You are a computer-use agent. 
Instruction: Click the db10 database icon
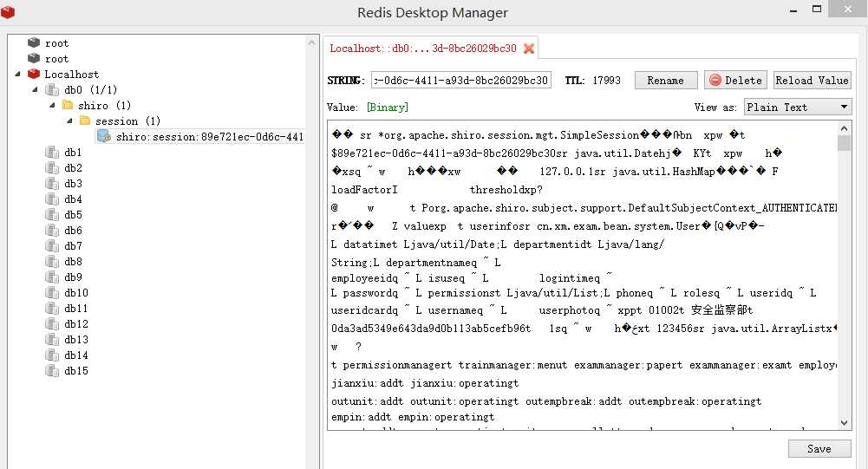coord(52,292)
